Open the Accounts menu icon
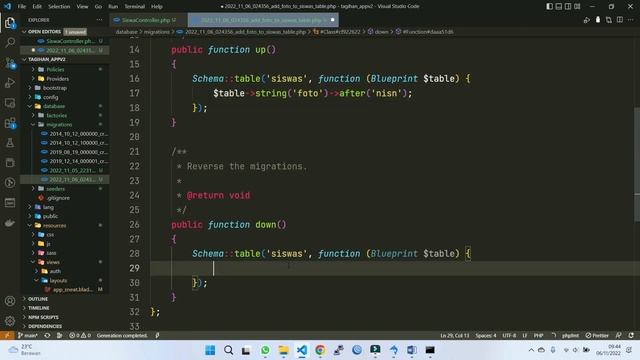 [10, 301]
